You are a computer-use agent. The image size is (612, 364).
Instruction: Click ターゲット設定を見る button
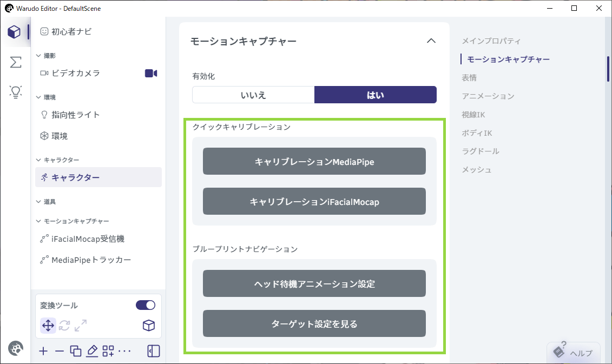click(314, 323)
